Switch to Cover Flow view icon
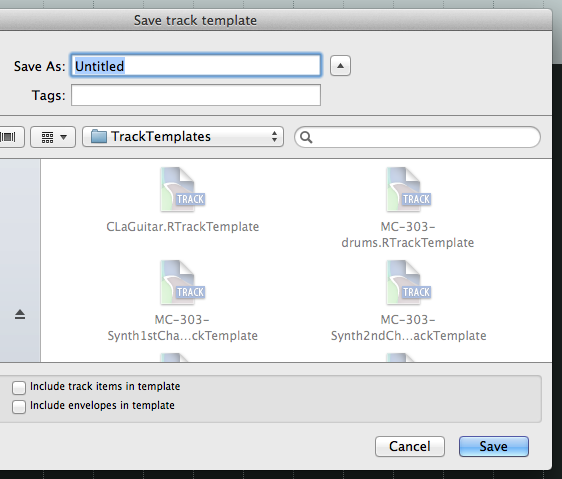Viewport: 562px width, 479px height. [8, 137]
